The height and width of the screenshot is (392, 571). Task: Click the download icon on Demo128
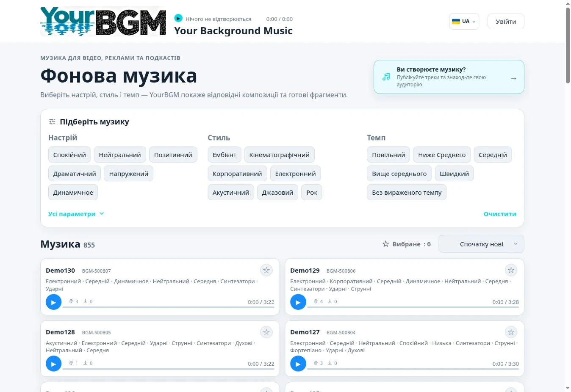click(x=85, y=363)
